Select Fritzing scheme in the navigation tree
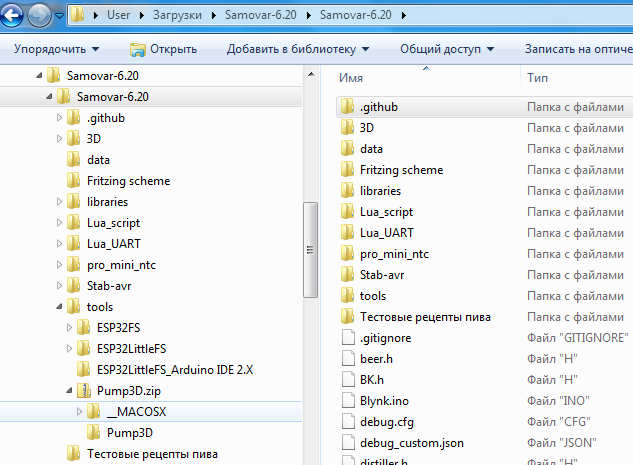Image resolution: width=633 pixels, height=465 pixels. point(128,181)
